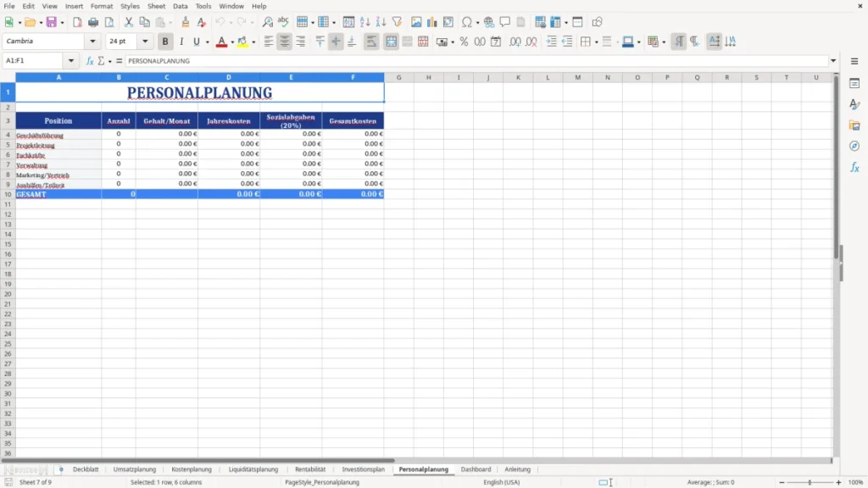868x488 pixels.
Task: Click the Sidebar Settings hamburger button
Action: (854, 61)
